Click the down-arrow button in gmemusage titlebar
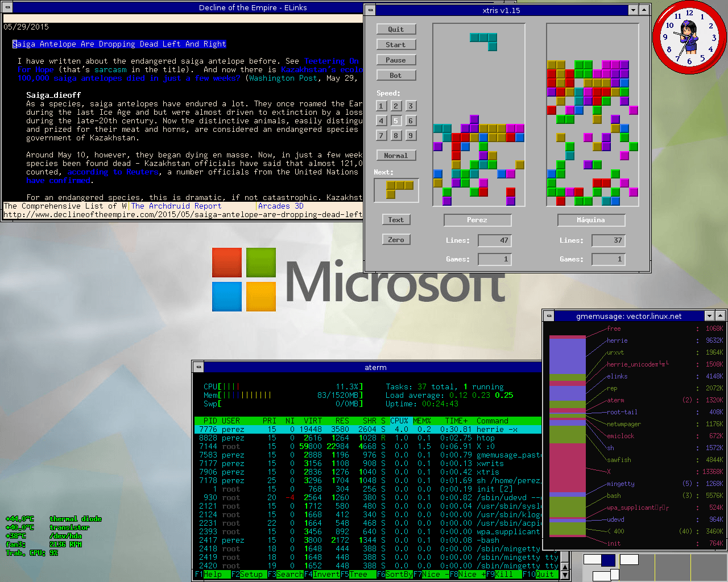Viewport: 728px width, 582px height. (x=709, y=316)
